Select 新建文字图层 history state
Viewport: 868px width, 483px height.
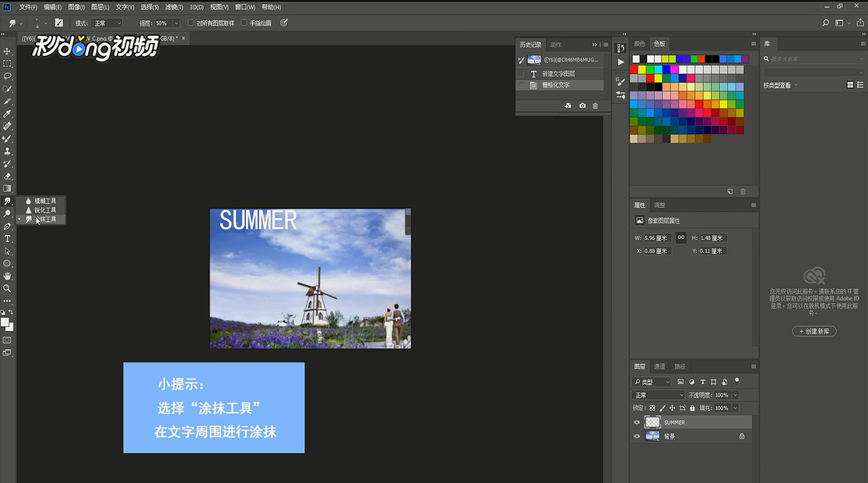[560, 74]
